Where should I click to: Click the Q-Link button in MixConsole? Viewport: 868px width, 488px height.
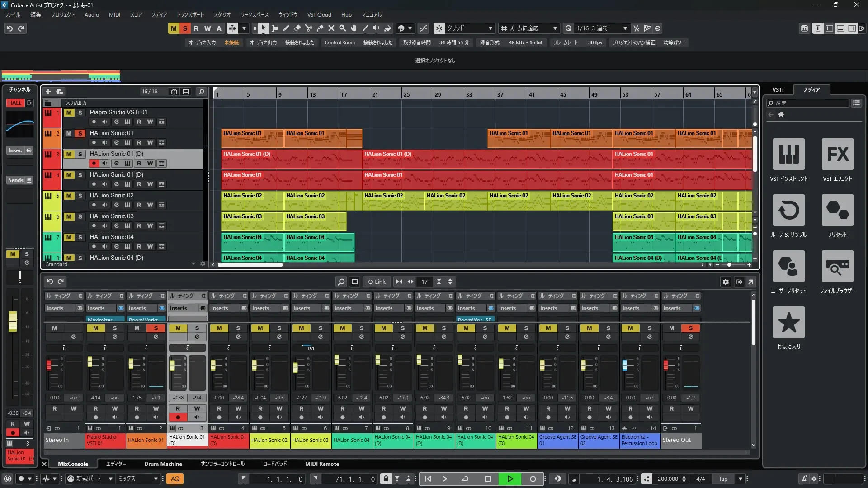click(x=377, y=282)
